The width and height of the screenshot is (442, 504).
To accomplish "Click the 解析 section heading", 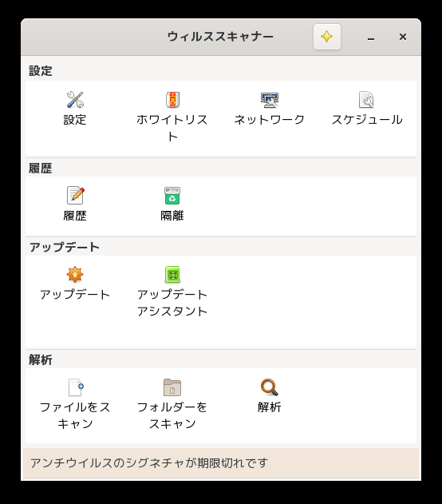I will tap(41, 360).
